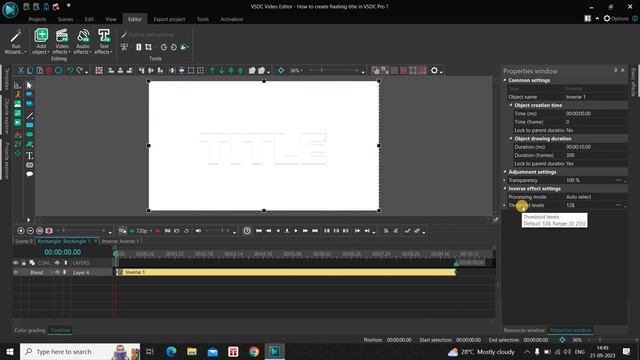The image size is (640, 360).
Task: Open the Export project tab
Action: point(169,19)
